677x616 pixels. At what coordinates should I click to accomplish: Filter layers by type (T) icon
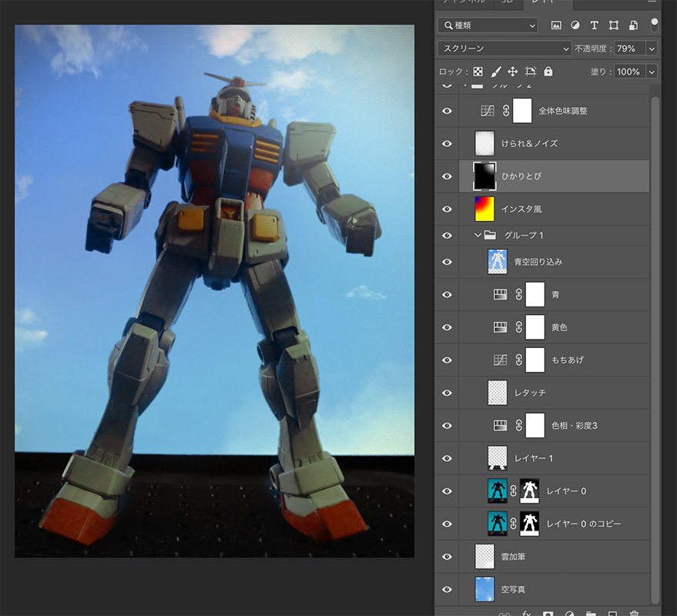pyautogui.click(x=594, y=25)
